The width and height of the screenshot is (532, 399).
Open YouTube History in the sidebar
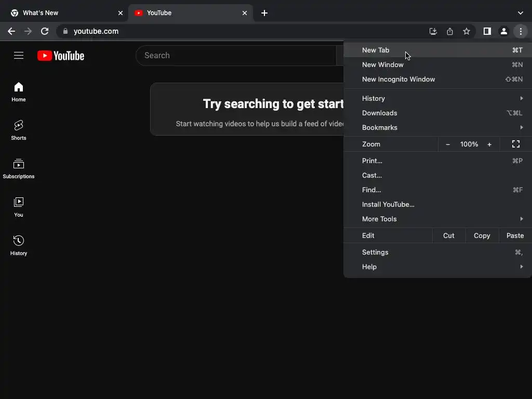point(19,245)
